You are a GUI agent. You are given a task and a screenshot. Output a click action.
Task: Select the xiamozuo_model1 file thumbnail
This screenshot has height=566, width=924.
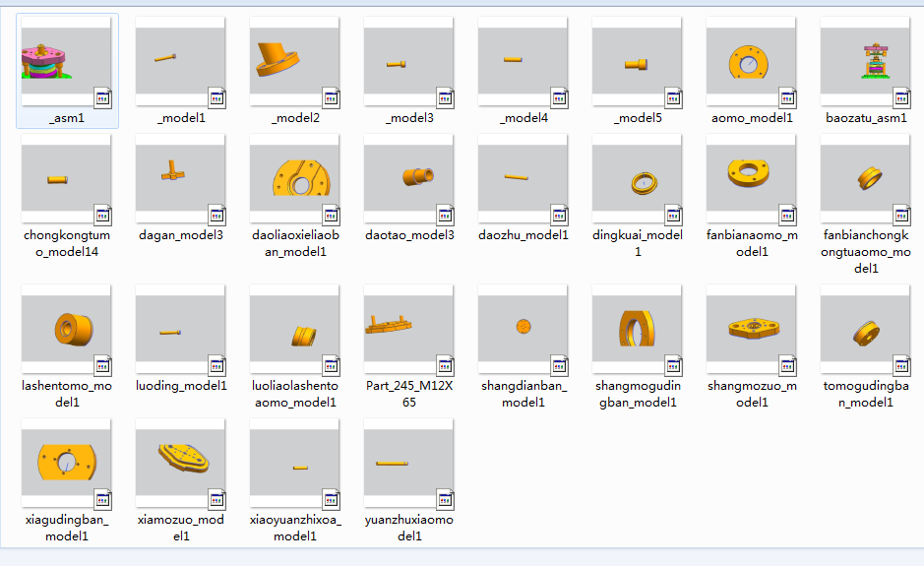181,464
